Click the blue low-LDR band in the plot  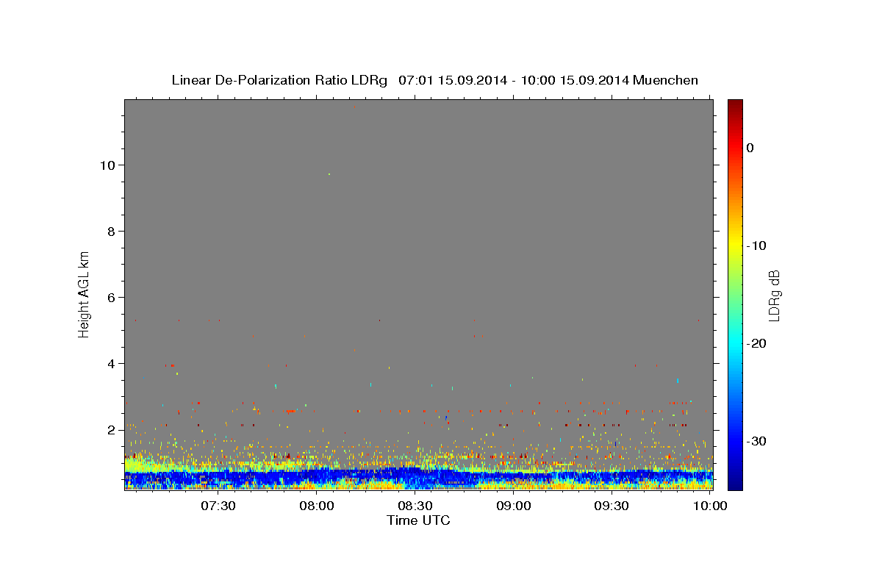coord(418,477)
